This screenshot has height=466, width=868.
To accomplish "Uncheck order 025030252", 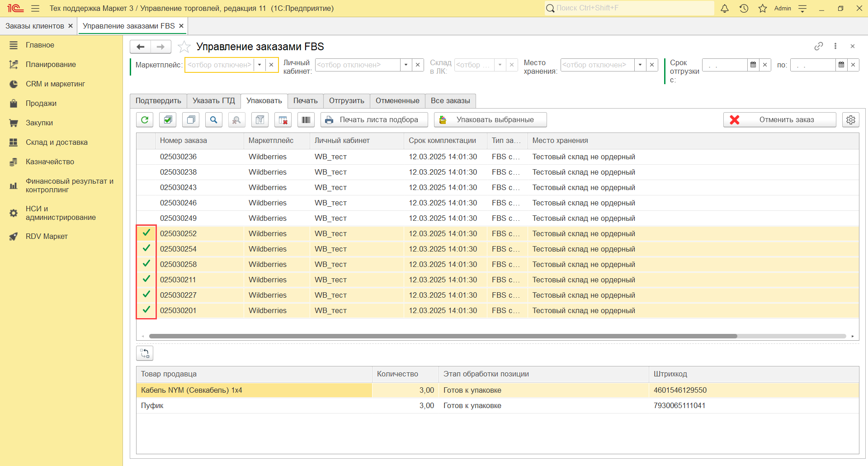I will click(146, 233).
